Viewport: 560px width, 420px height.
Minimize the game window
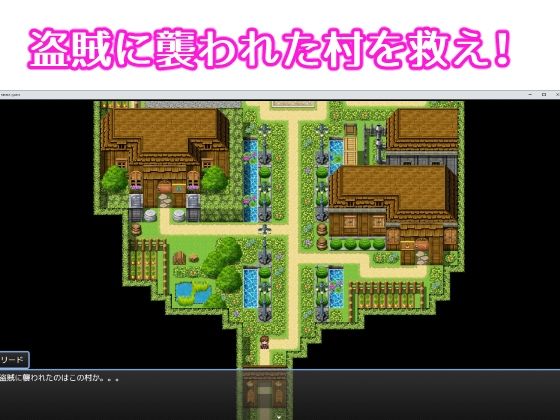(x=530, y=95)
